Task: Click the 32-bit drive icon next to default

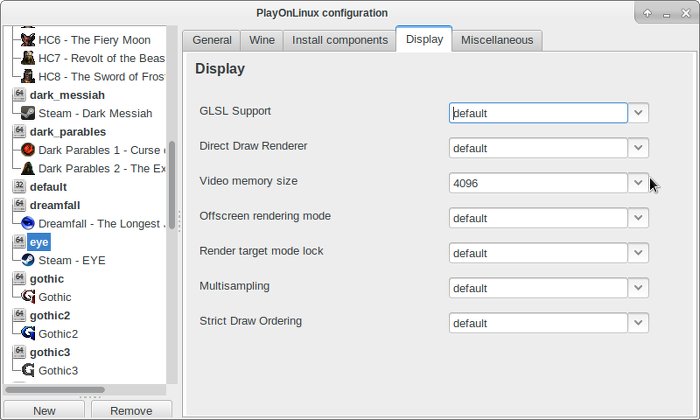Action: 19,187
